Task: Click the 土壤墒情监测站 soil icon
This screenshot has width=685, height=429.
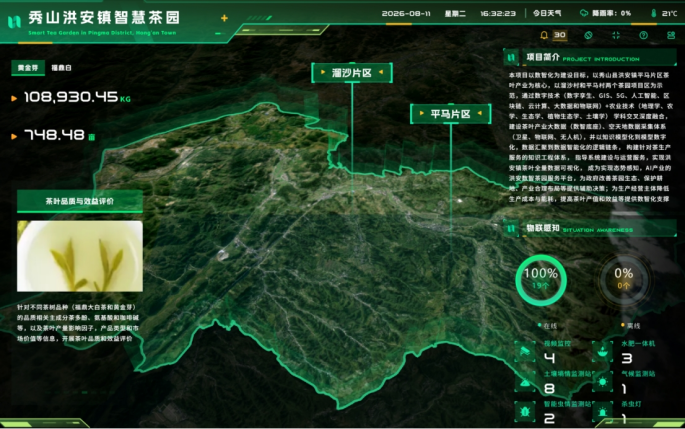Action: (525, 382)
